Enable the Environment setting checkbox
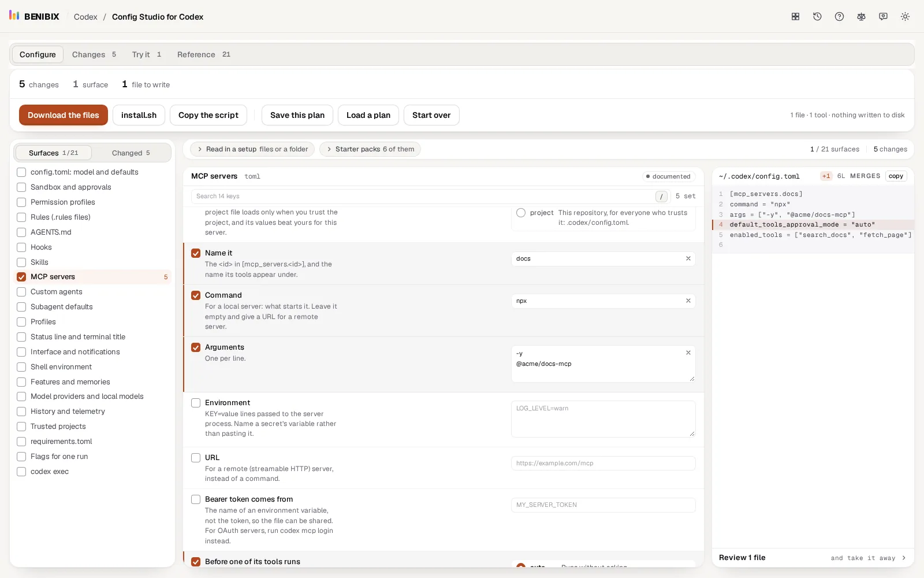Image resolution: width=924 pixels, height=578 pixels. (x=196, y=403)
